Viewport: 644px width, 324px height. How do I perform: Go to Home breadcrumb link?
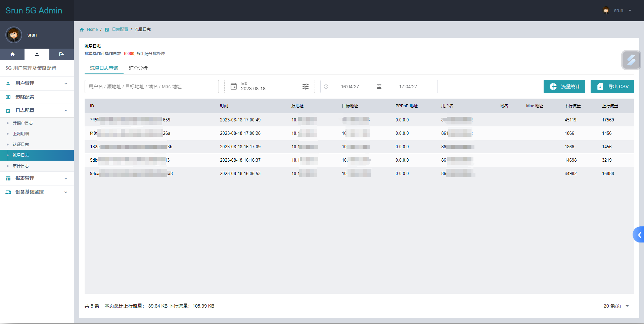pyautogui.click(x=92, y=30)
